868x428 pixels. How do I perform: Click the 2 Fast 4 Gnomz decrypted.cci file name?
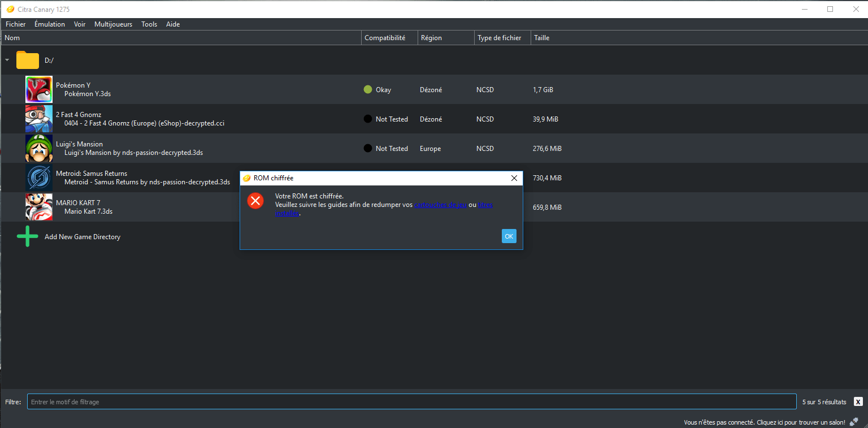click(x=144, y=123)
